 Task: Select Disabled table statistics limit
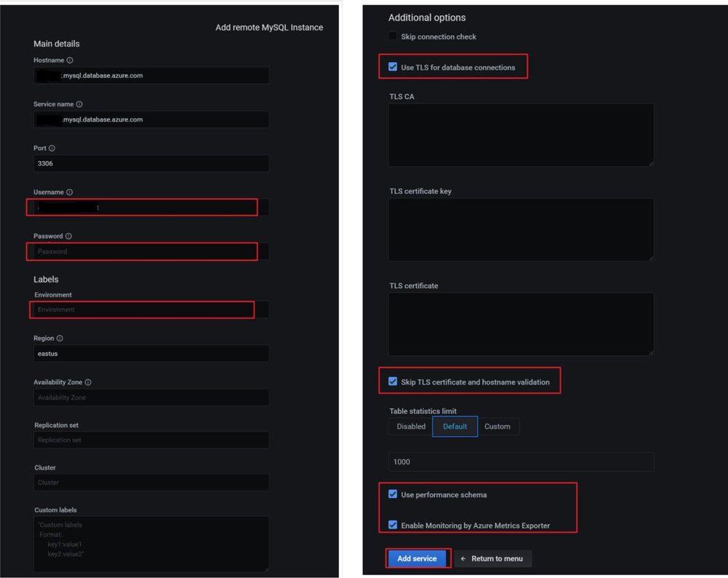click(411, 426)
